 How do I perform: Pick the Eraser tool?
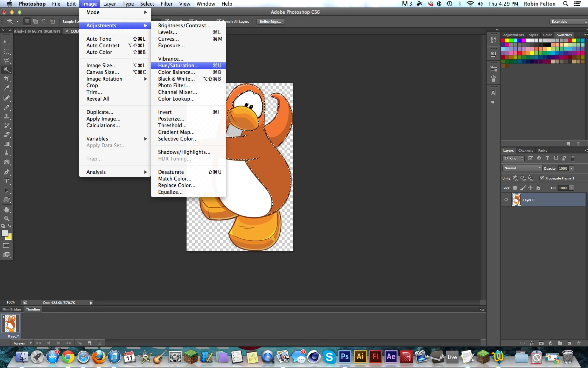click(7, 135)
